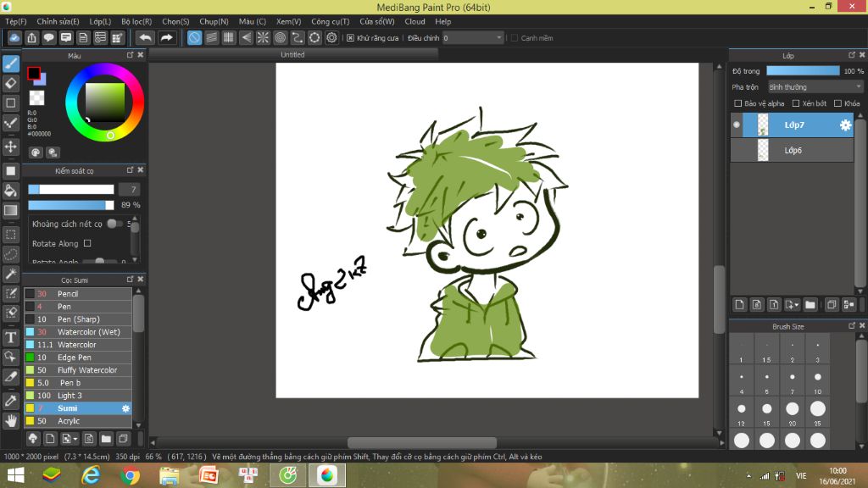Select the Pencil brush
The width and height of the screenshot is (868, 488).
pyautogui.click(x=78, y=294)
